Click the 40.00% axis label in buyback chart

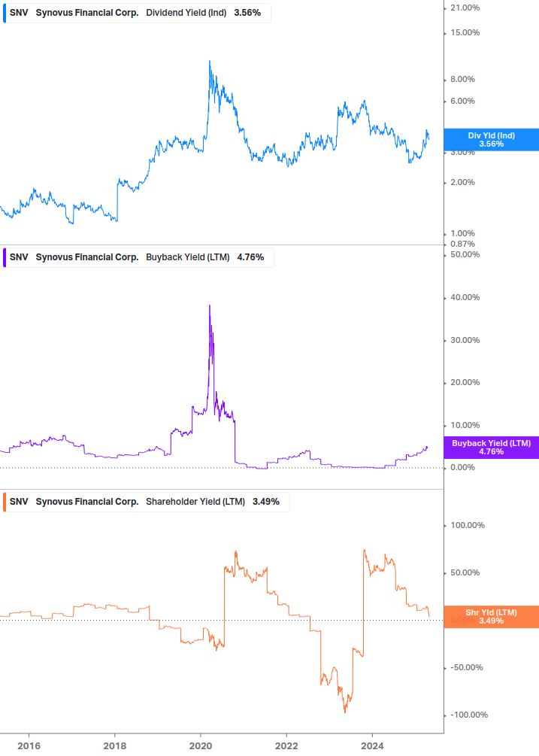point(465,297)
